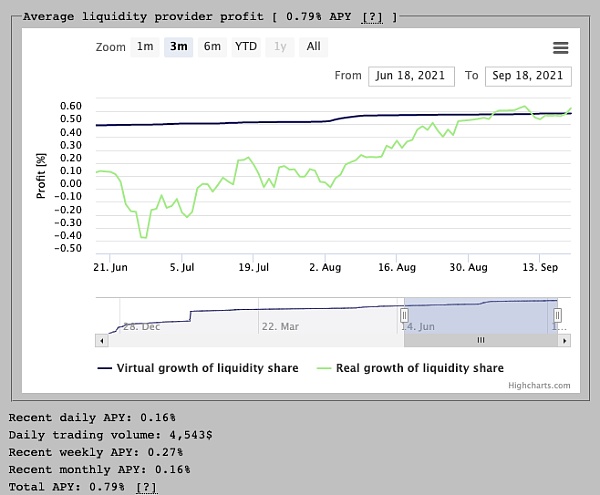Click the navigator scrollbar left arrow
600x495 pixels.
click(101, 340)
